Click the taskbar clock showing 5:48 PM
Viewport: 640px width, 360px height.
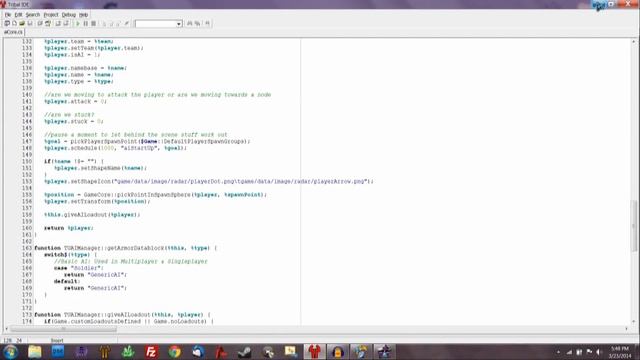pos(620,352)
